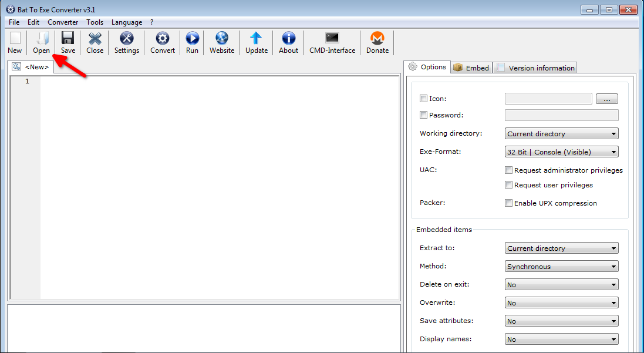The image size is (644, 353).
Task: Expand the Save attributes dropdown
Action: coord(561,321)
